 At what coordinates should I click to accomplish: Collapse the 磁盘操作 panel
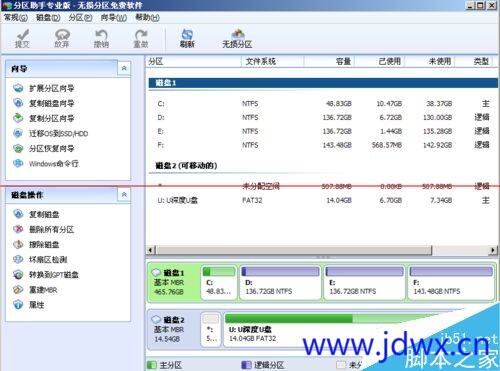click(124, 195)
